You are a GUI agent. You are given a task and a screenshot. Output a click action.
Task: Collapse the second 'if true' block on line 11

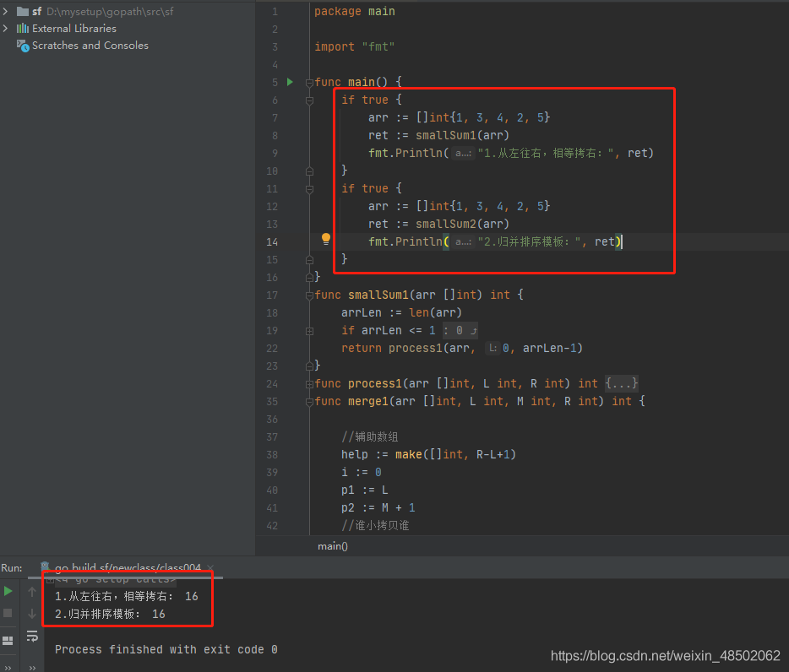[309, 189]
